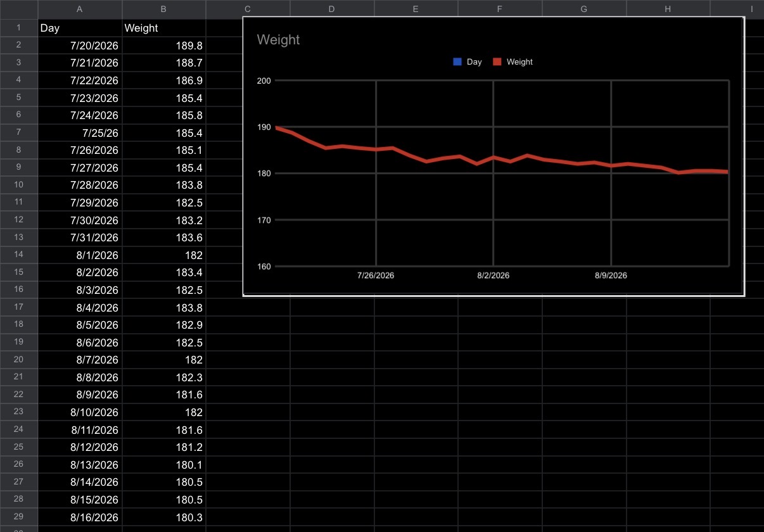
Task: Select row 29 header
Action: 18,517
